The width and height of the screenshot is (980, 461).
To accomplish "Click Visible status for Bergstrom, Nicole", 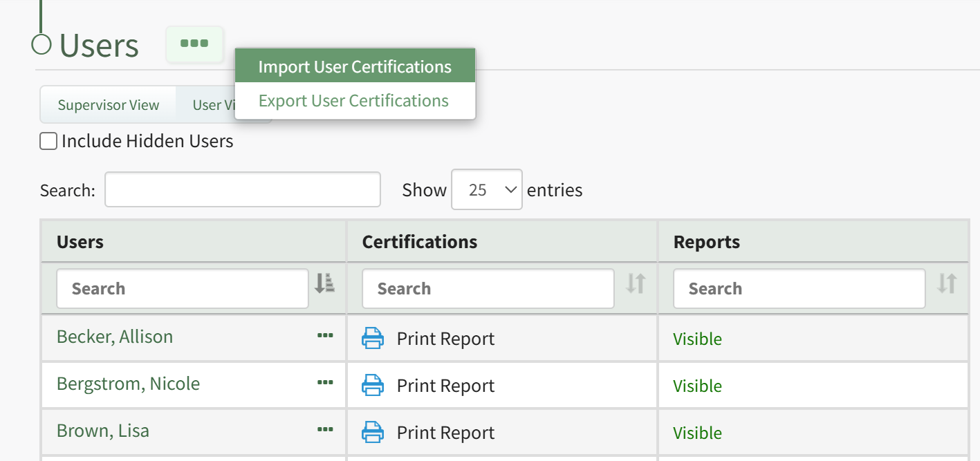I will [x=697, y=386].
